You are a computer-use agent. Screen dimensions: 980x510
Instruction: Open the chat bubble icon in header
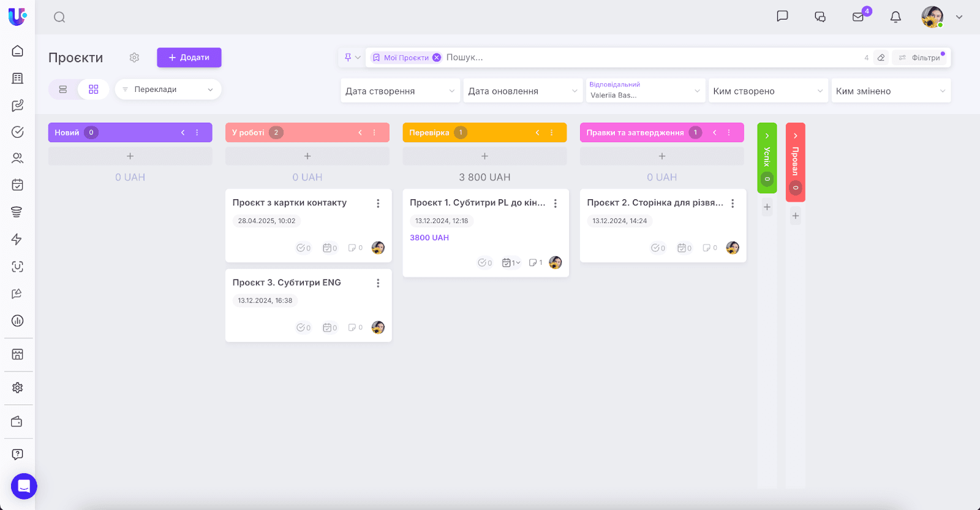click(782, 17)
